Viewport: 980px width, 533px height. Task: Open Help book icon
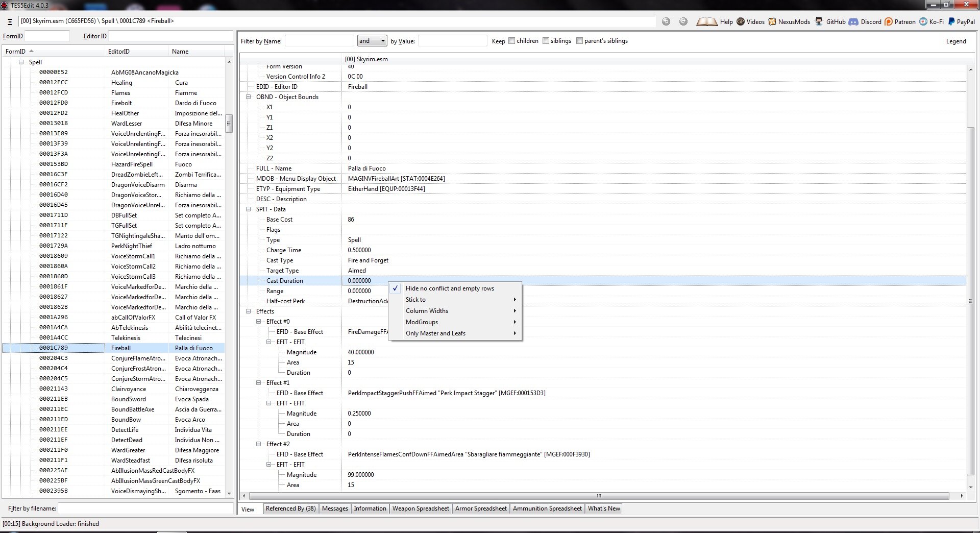[706, 21]
